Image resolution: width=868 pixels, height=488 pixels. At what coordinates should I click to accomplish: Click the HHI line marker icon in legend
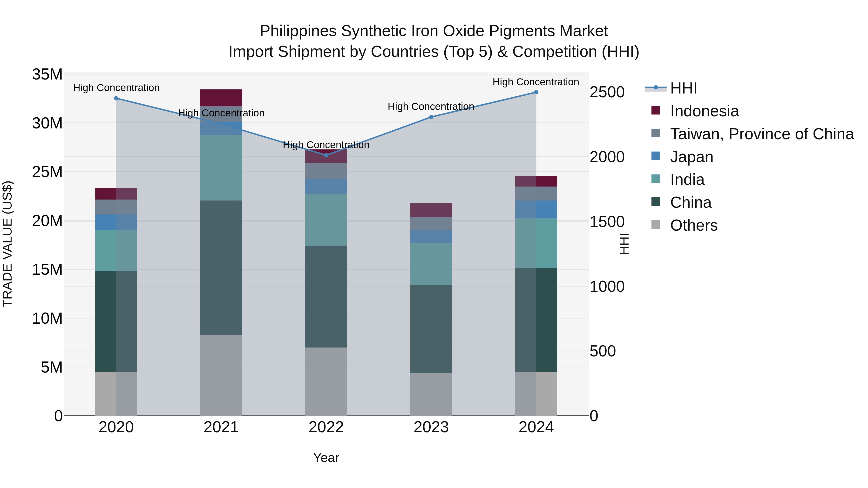[656, 87]
